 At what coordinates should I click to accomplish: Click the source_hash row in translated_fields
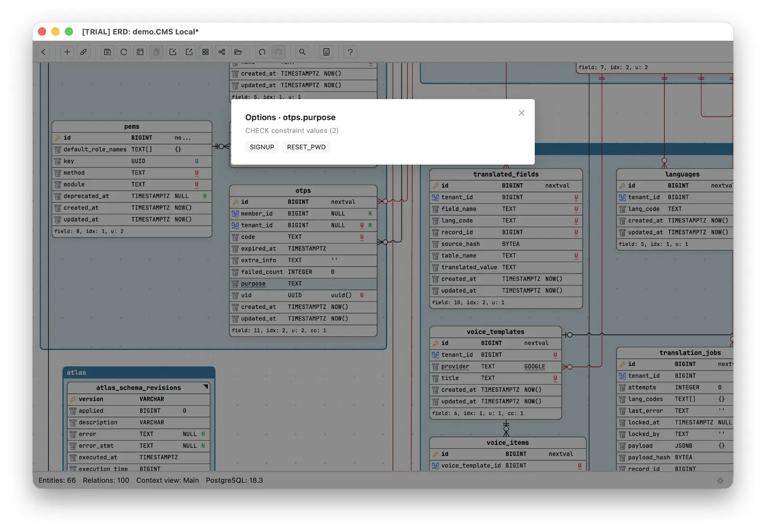click(506, 244)
